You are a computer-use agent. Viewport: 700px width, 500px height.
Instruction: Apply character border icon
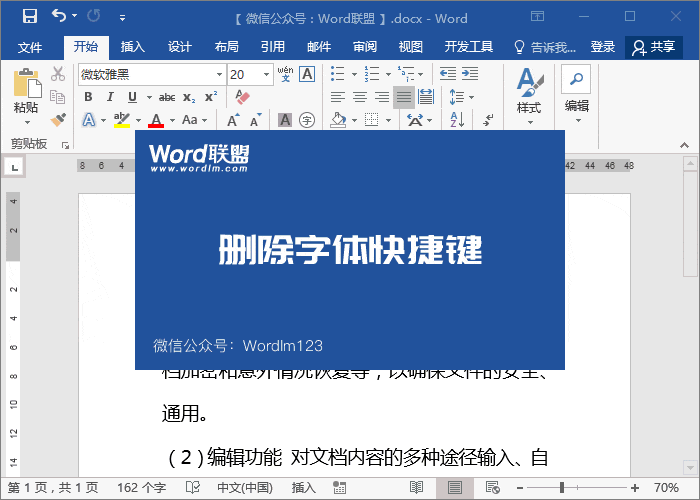(x=307, y=74)
